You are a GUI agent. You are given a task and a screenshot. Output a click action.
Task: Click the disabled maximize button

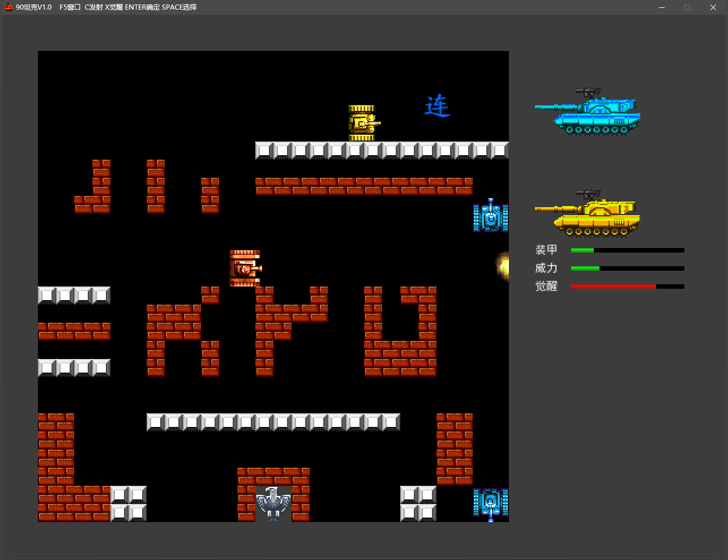687,7
